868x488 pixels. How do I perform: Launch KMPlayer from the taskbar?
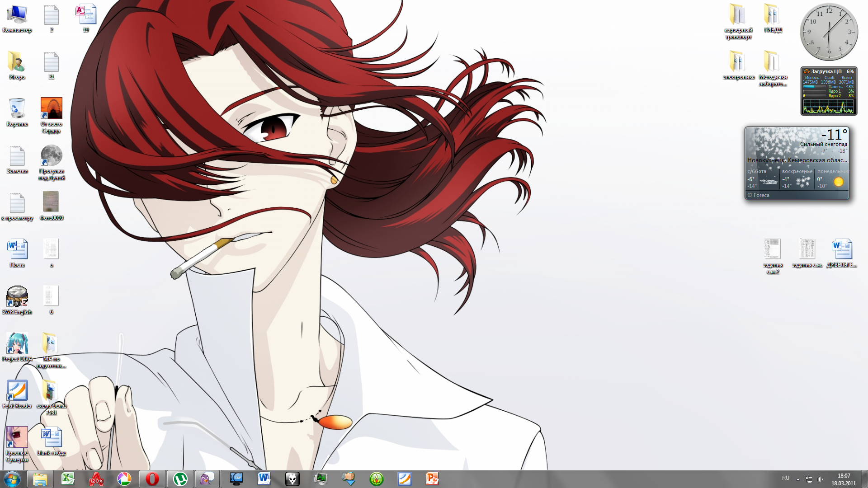tap(236, 479)
